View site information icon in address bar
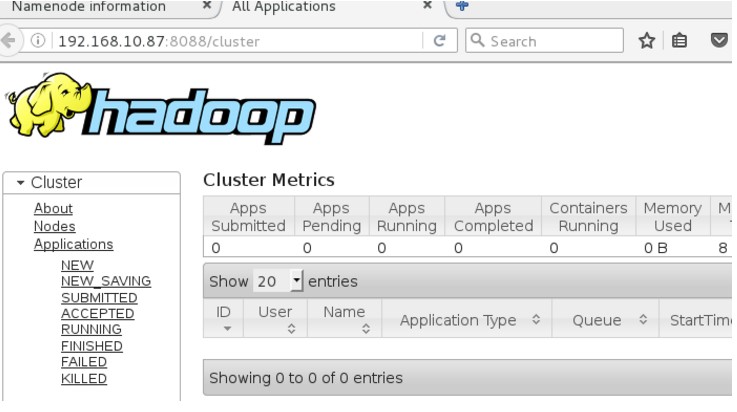Image resolution: width=737 pixels, height=412 pixels. pyautogui.click(x=38, y=41)
